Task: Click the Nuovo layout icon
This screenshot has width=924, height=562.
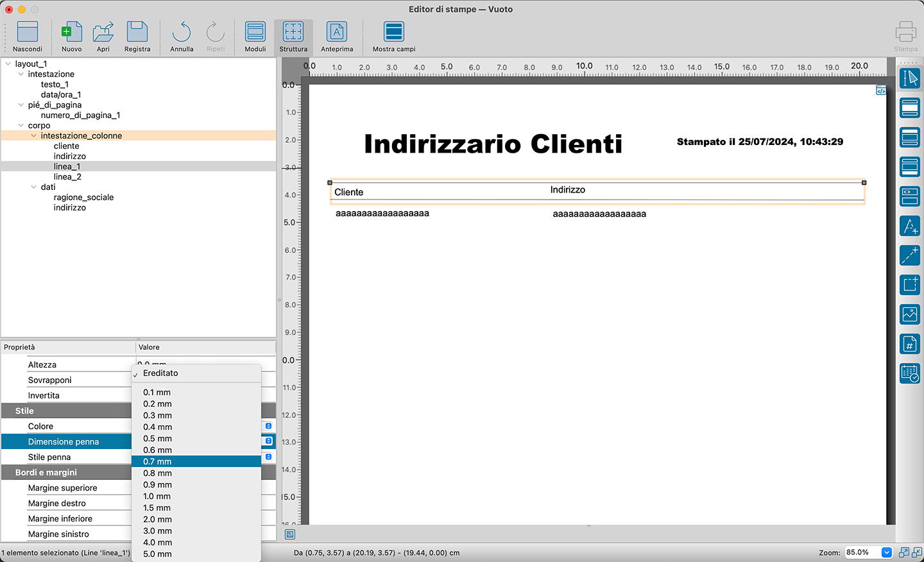Action: click(71, 37)
